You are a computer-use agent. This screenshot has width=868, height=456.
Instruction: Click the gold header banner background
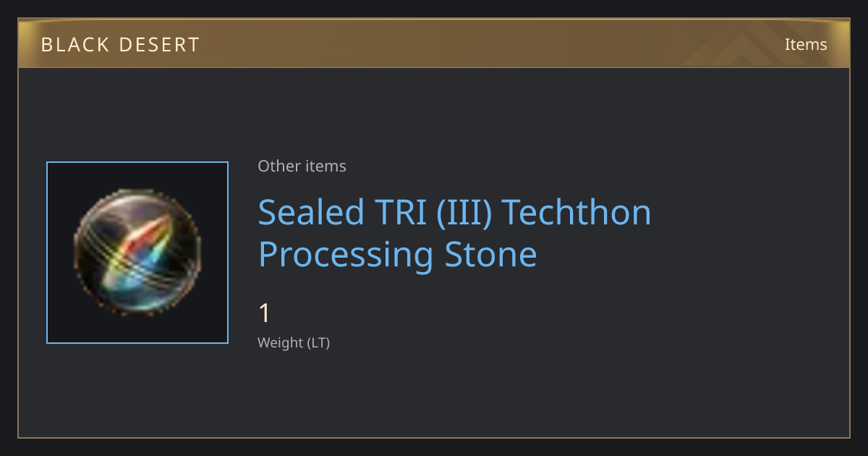click(434, 44)
